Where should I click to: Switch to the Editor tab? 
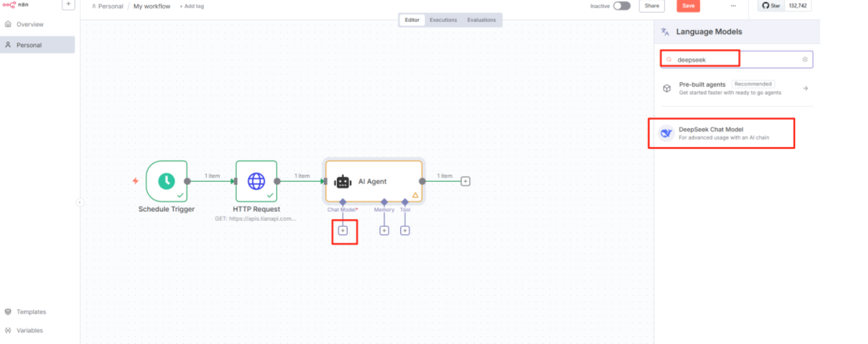click(x=412, y=20)
